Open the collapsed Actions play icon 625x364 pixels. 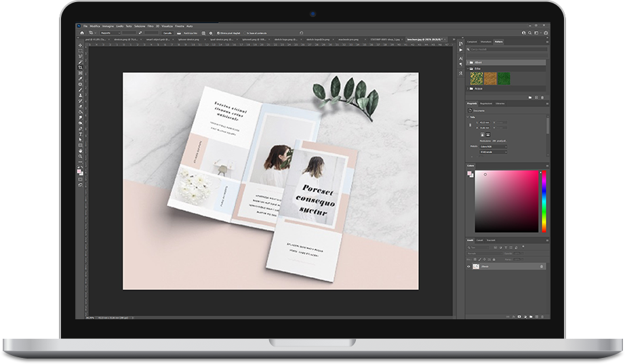coord(461,50)
